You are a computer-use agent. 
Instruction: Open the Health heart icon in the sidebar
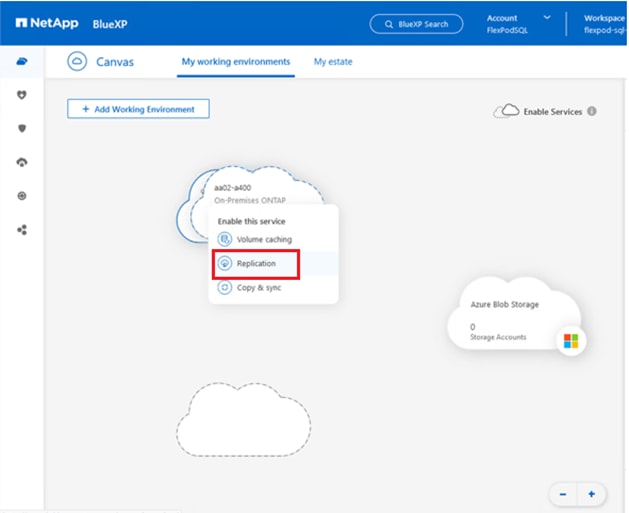point(22,95)
